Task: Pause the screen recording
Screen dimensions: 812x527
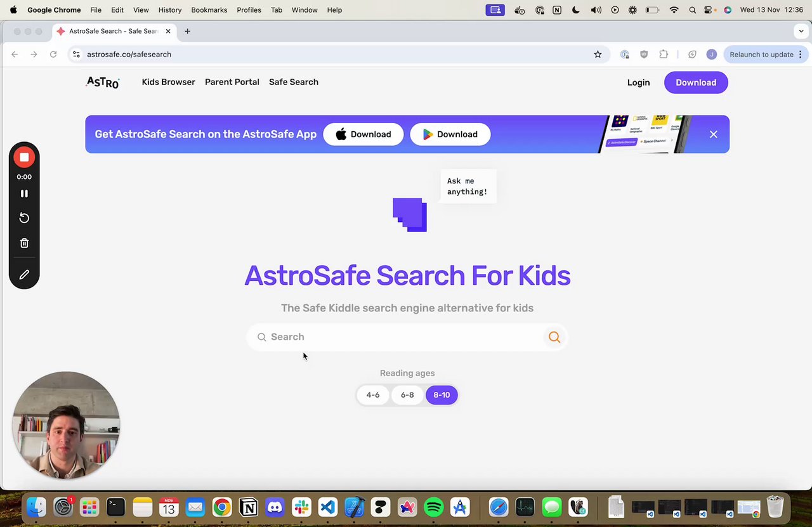Action: (x=24, y=193)
